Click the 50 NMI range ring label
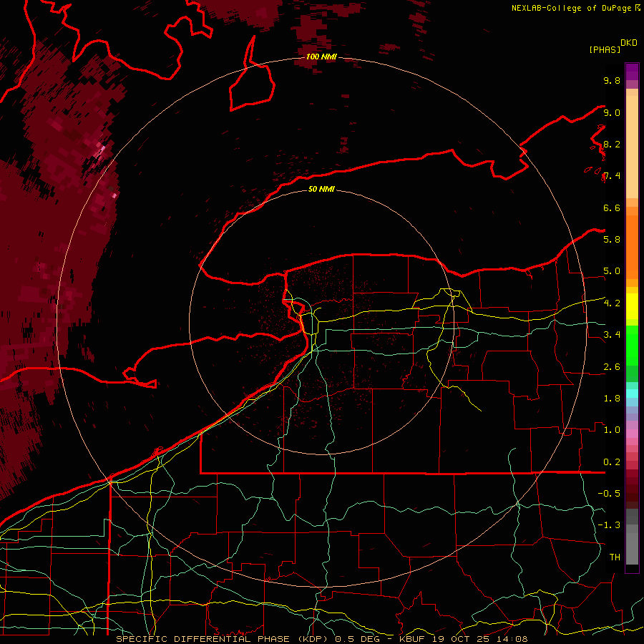 click(x=321, y=189)
